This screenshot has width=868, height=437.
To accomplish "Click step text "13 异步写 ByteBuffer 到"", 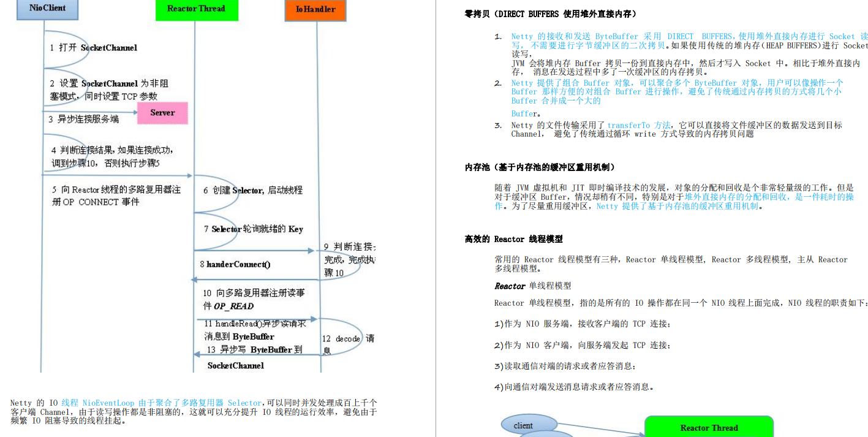I will pyautogui.click(x=254, y=350).
